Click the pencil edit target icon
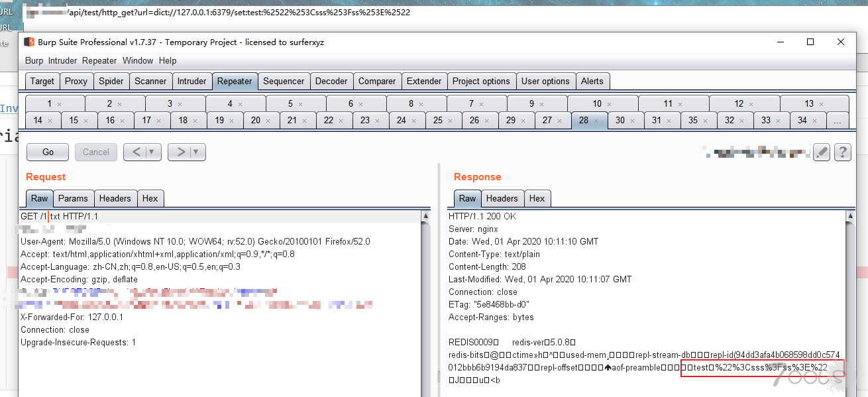 [822, 152]
